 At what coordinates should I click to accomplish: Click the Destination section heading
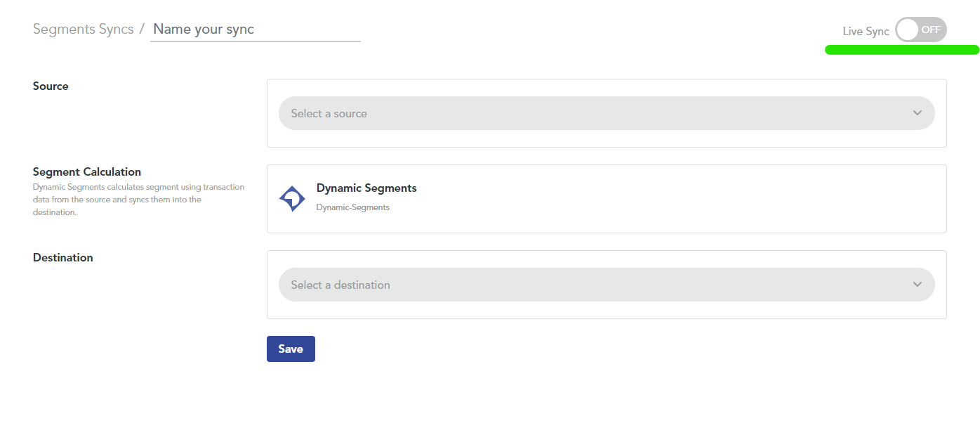(x=63, y=258)
